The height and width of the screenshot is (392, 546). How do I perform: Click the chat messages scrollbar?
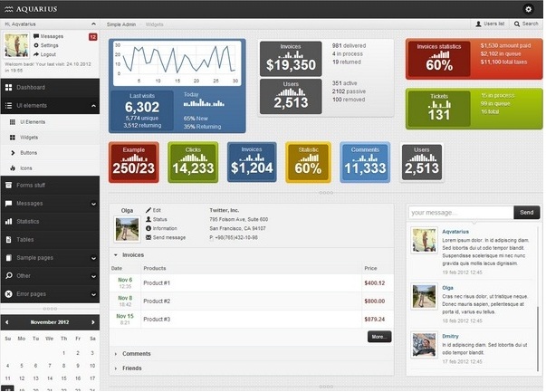click(x=538, y=339)
